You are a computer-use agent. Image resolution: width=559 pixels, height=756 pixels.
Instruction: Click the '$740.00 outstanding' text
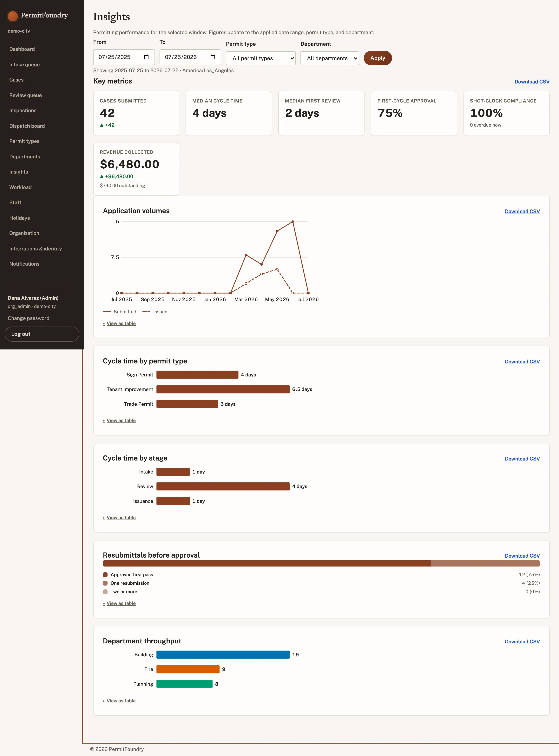[122, 185]
